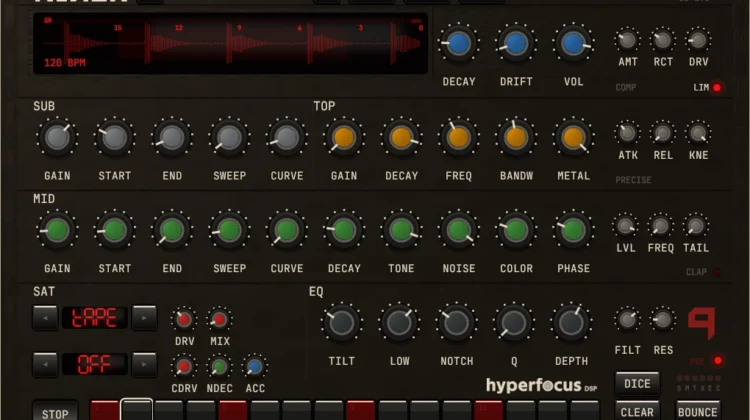This screenshot has height=420, width=750.
Task: Go to previous mode on OFF selector
Action: click(x=45, y=365)
